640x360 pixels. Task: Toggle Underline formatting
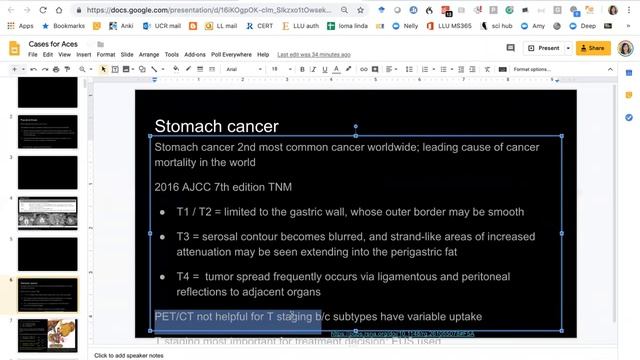point(325,69)
